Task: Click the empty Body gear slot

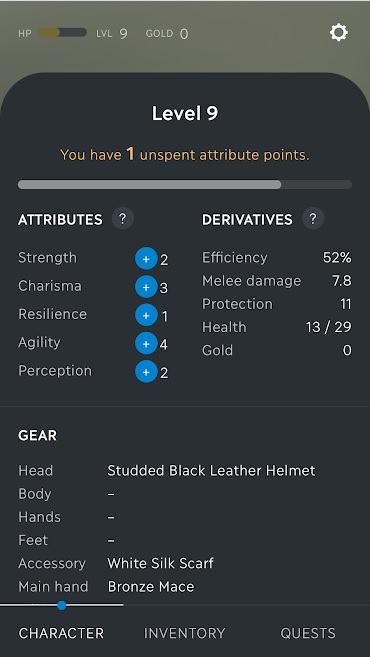Action: tap(111, 494)
